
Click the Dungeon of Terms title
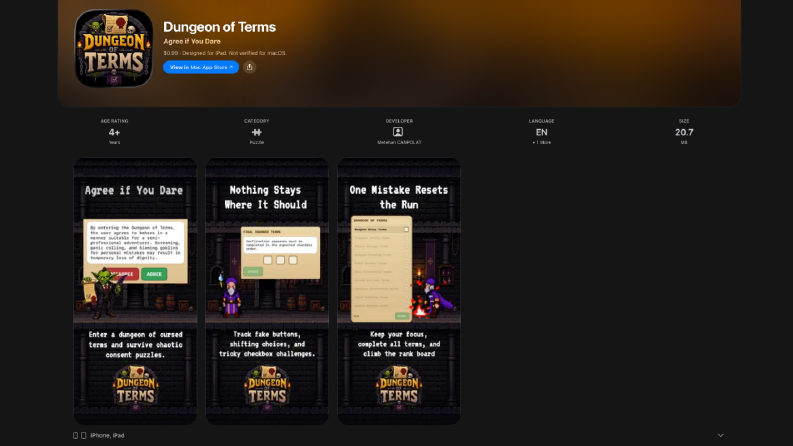(x=219, y=27)
